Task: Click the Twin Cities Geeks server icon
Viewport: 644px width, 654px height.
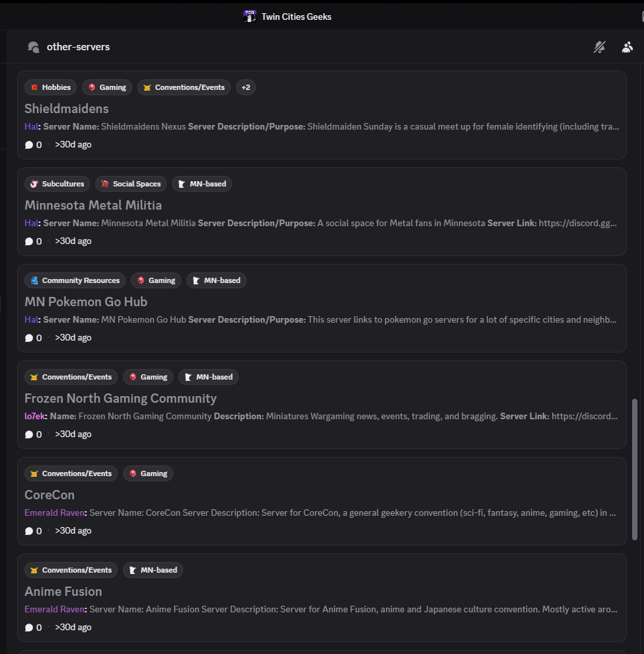Action: click(x=249, y=17)
